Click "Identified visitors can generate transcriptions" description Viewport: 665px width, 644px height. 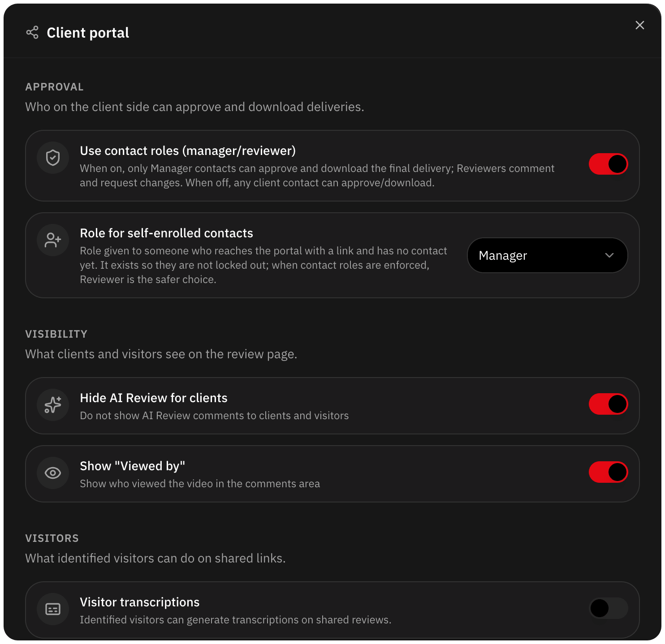pyautogui.click(x=236, y=620)
